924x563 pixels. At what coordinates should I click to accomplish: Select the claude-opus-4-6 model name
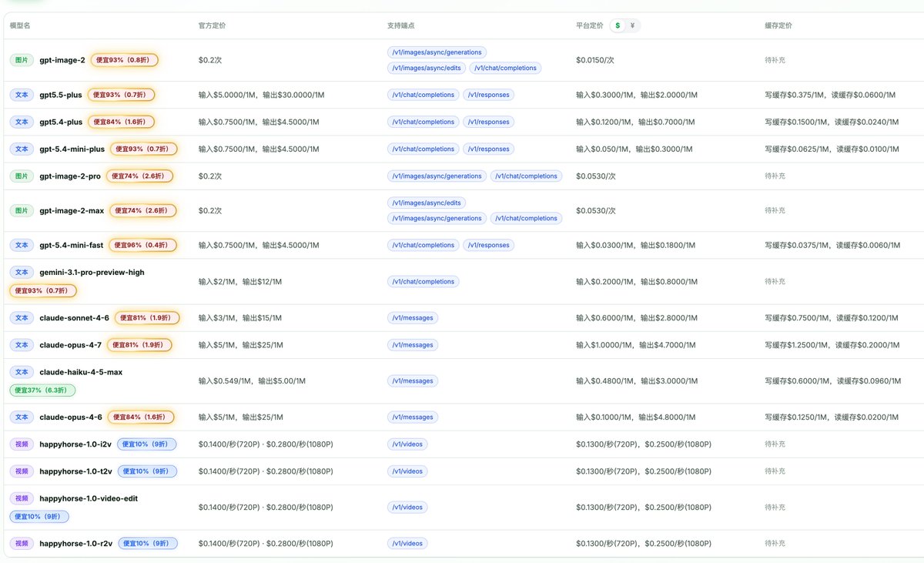(x=71, y=417)
